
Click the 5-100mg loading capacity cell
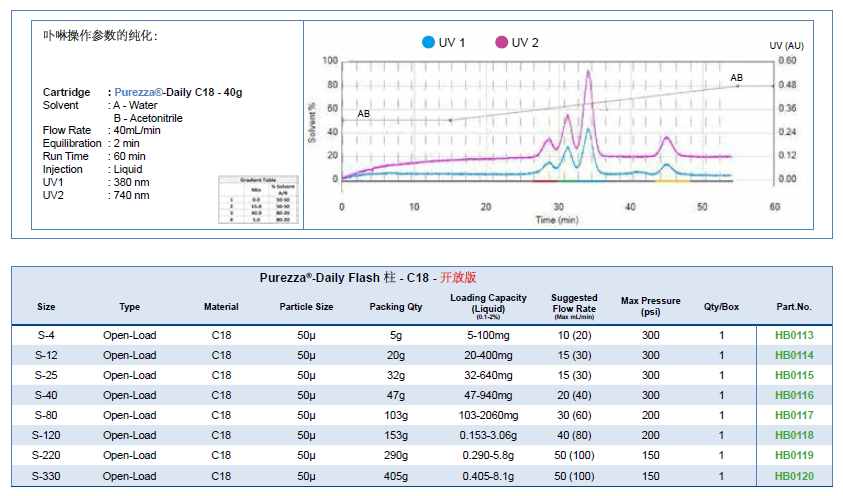click(x=488, y=335)
